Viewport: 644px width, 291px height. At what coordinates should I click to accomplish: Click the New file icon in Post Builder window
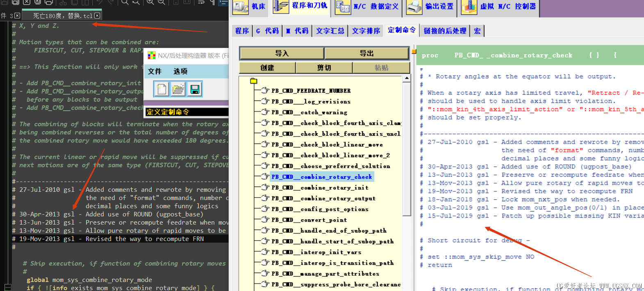[162, 89]
